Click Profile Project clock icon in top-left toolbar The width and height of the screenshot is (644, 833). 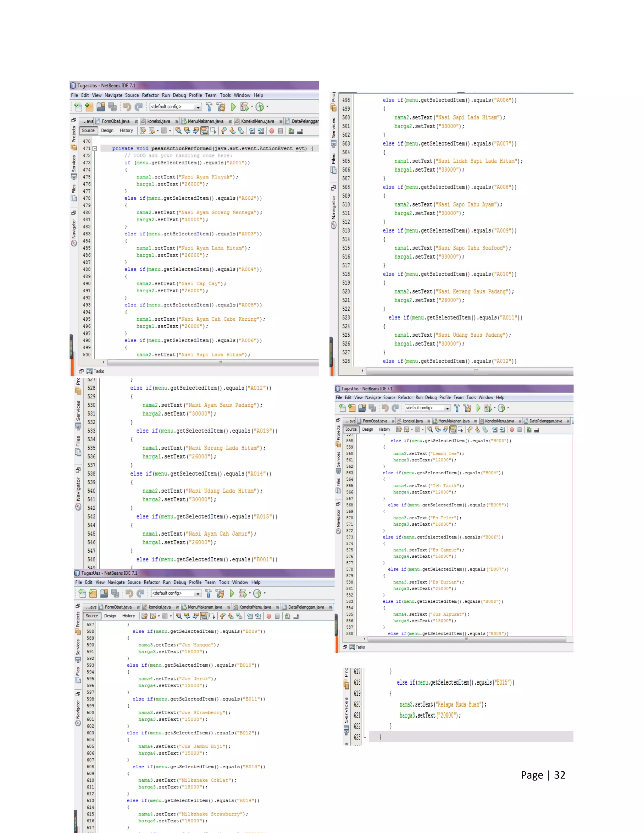point(260,107)
